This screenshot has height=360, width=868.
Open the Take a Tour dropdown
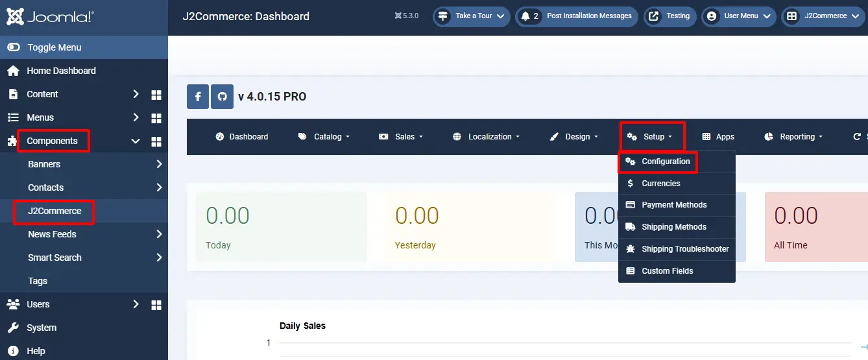pos(472,16)
